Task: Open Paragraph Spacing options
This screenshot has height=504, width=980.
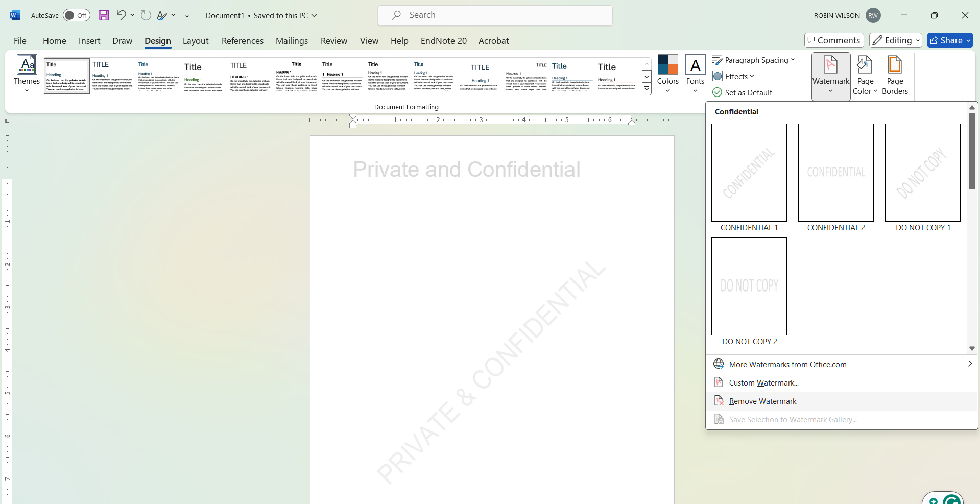Action: 754,60
